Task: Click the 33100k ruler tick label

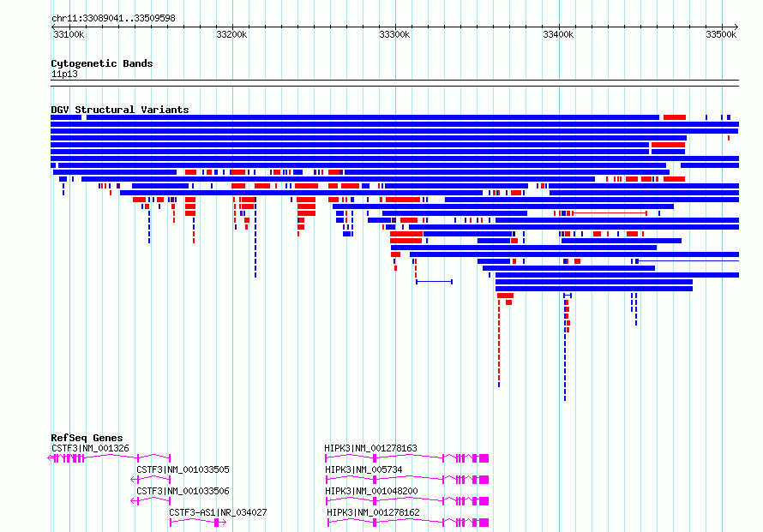Action: [x=69, y=34]
